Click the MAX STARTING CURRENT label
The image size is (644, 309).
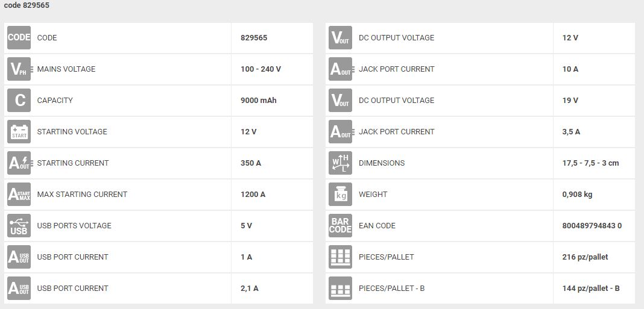pos(82,195)
